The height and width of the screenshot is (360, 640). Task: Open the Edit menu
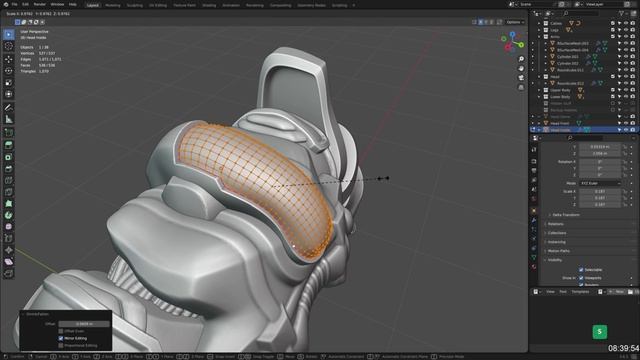pyautogui.click(x=25, y=4)
